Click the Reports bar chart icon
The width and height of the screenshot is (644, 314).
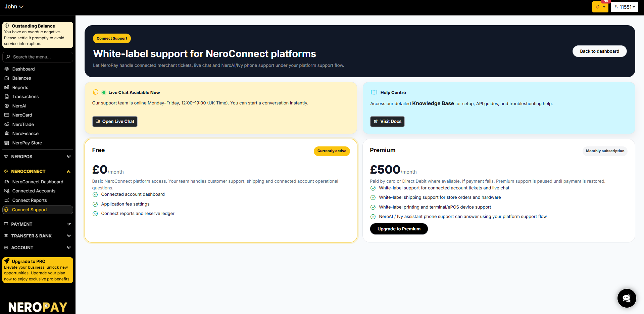pos(7,87)
